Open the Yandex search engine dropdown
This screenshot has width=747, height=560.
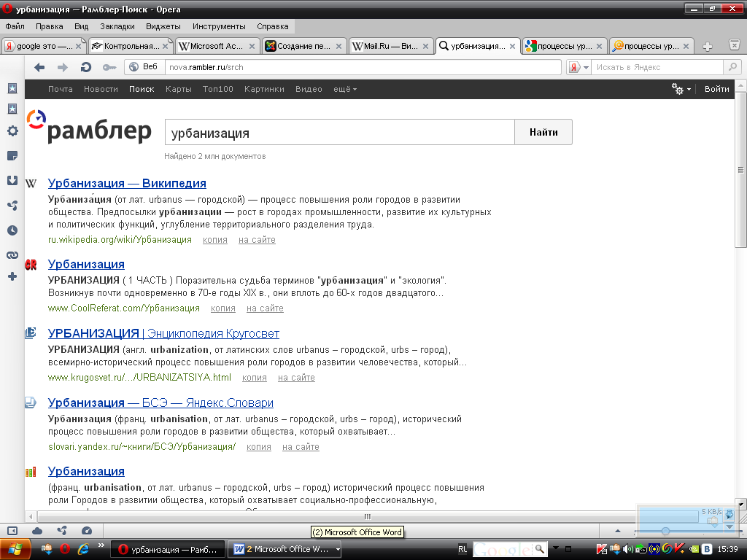click(578, 67)
